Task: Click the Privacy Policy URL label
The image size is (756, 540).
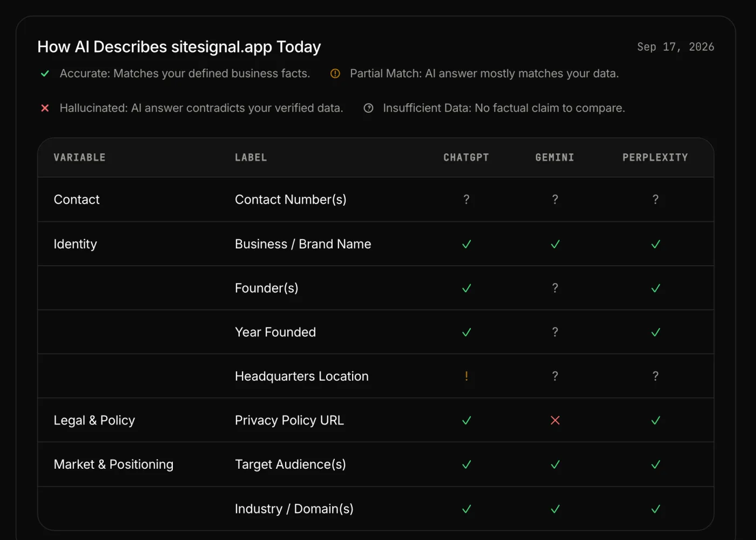Action: [x=289, y=421]
